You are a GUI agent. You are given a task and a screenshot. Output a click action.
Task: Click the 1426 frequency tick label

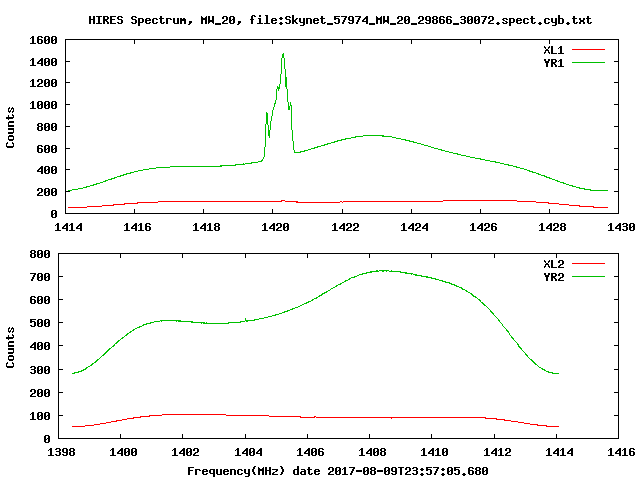[483, 227]
